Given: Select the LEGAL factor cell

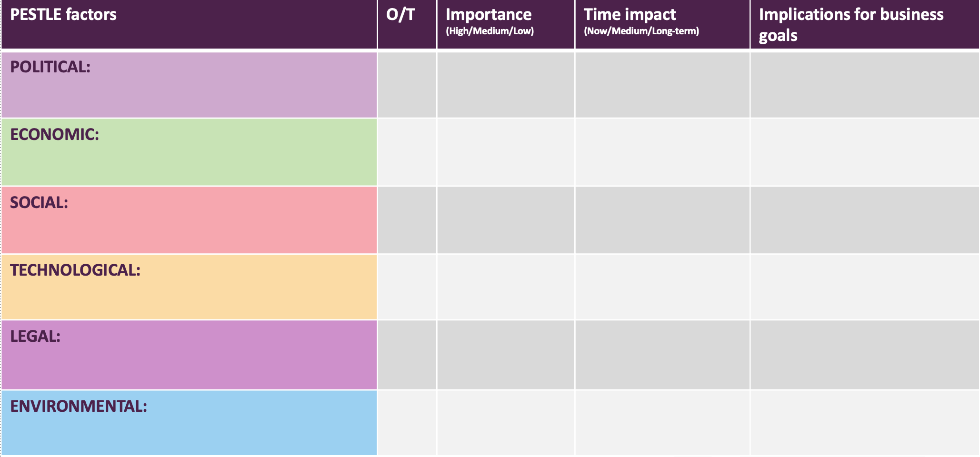Looking at the screenshot, I should (189, 355).
